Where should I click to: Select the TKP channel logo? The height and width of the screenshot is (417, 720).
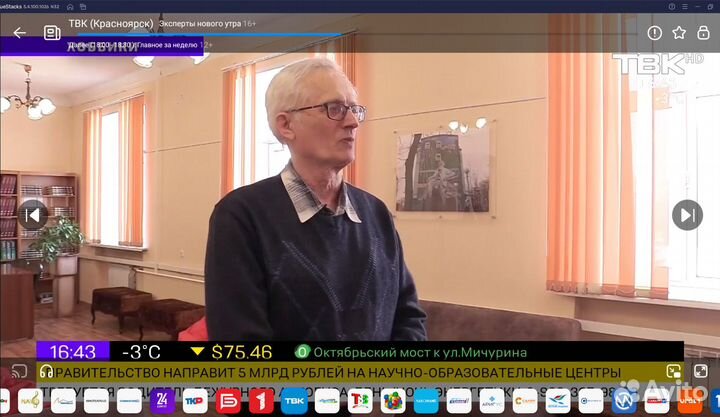[195, 401]
